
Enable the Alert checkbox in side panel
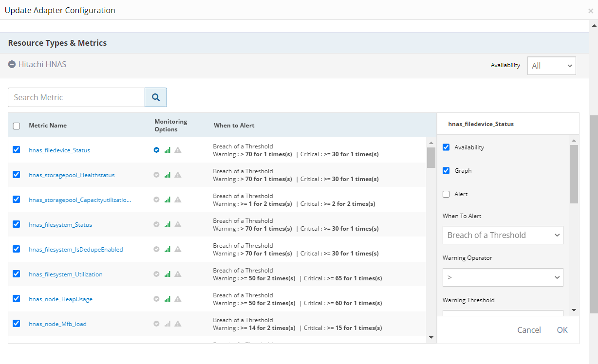coord(446,194)
